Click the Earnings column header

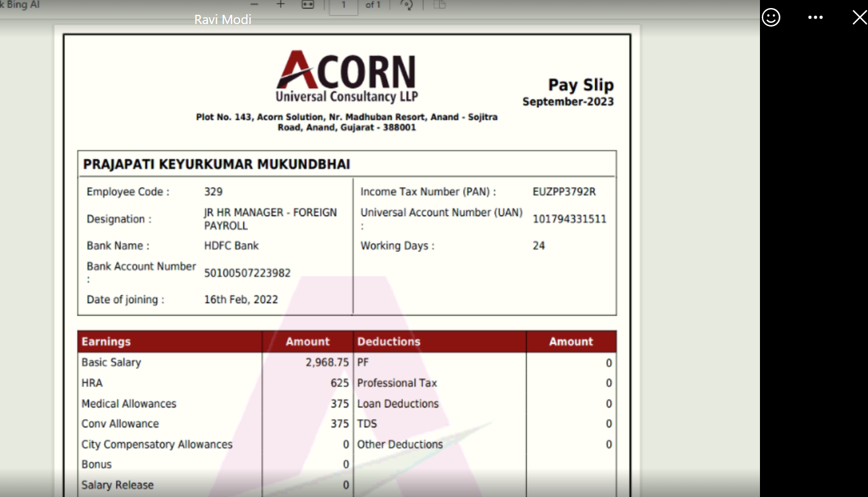point(106,341)
